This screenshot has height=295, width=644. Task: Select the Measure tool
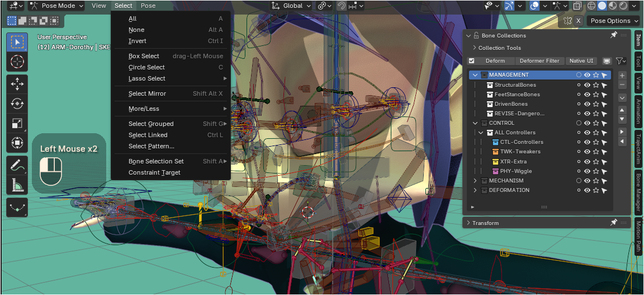tap(17, 185)
